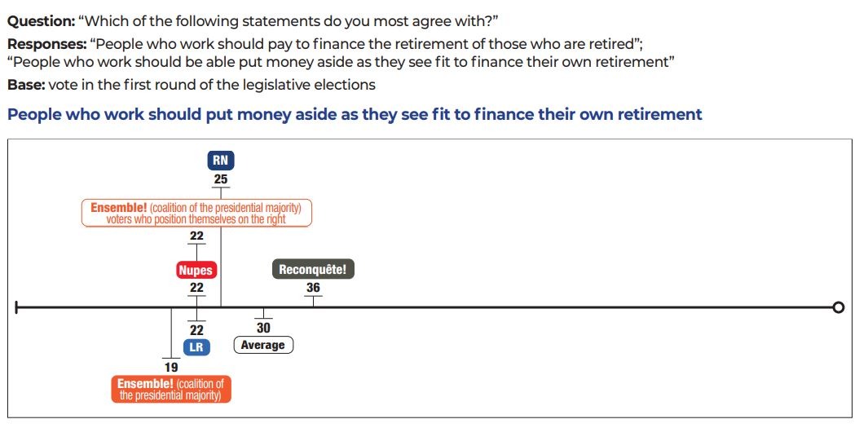Select the value 25 under RN
Screen dimensions: 868x428
220,179
